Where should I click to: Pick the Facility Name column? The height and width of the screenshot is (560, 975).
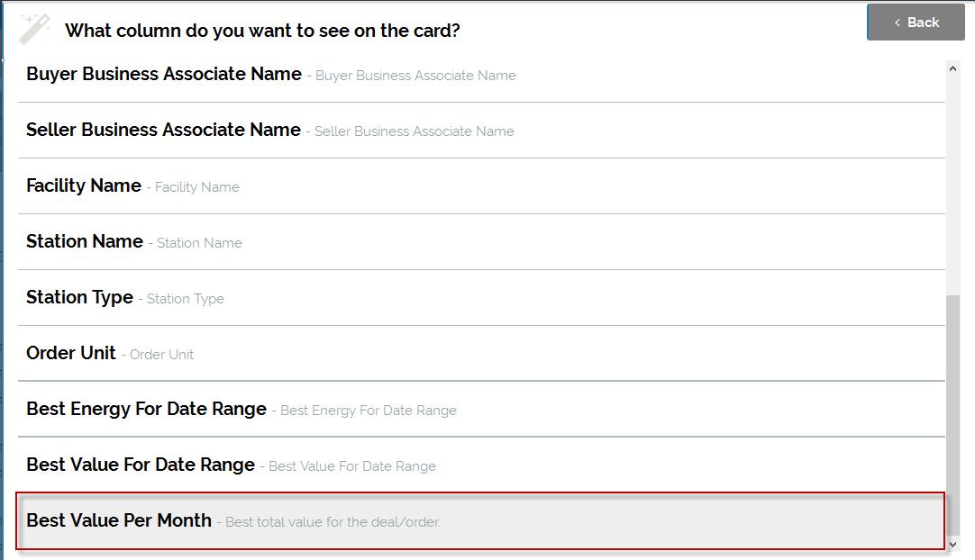click(x=84, y=186)
